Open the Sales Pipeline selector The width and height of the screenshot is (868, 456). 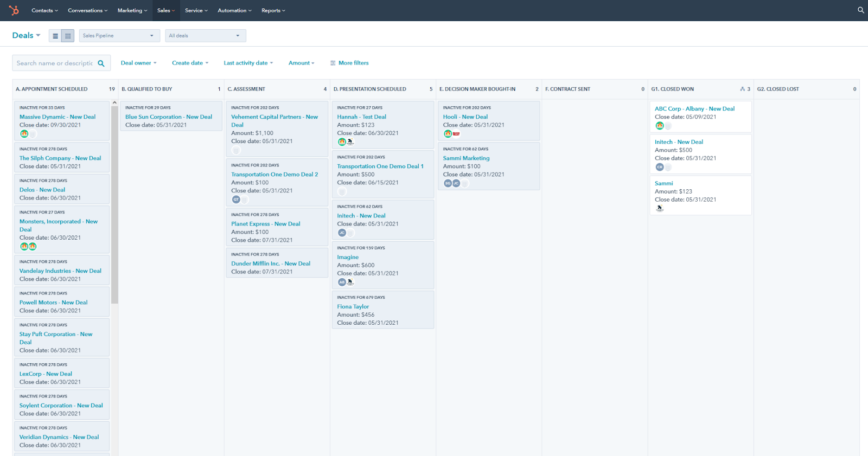pyautogui.click(x=119, y=36)
